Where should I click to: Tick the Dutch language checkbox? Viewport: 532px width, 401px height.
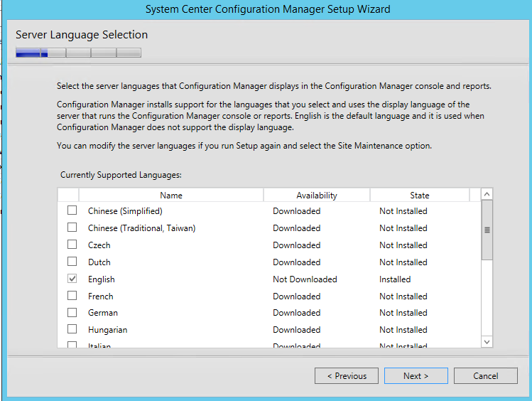click(72, 262)
